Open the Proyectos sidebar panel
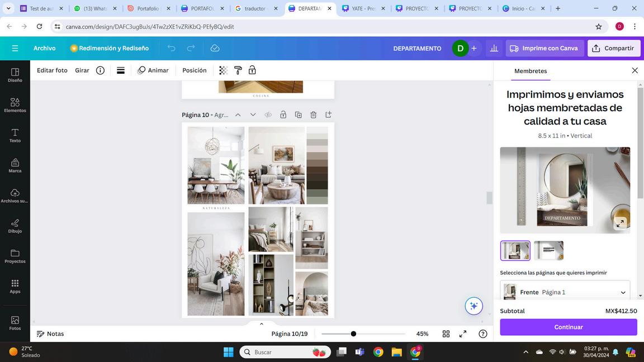This screenshot has height=362, width=644. [15, 256]
